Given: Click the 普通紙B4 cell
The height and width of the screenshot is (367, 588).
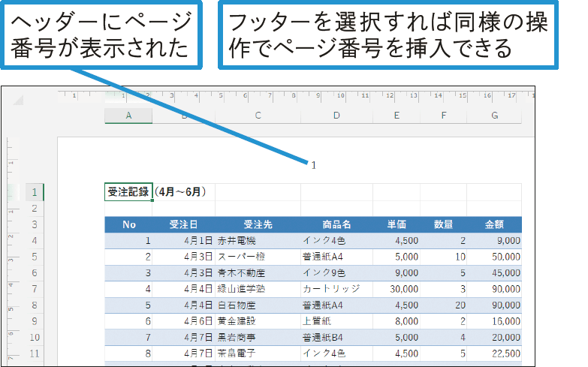Looking at the screenshot, I should [x=336, y=338].
